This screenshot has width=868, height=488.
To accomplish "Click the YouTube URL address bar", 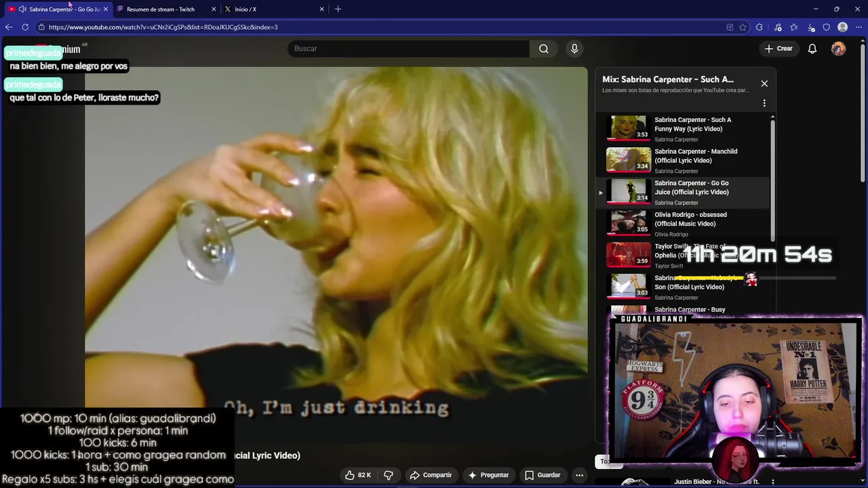I will click(x=380, y=27).
